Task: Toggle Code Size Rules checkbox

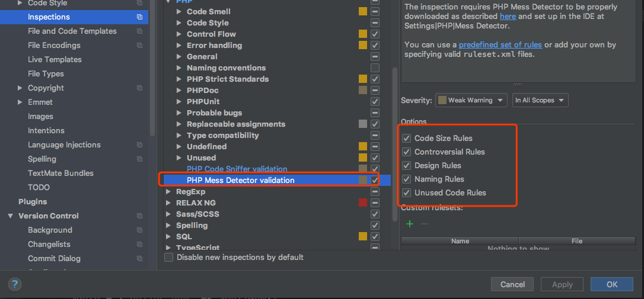Action: [407, 138]
